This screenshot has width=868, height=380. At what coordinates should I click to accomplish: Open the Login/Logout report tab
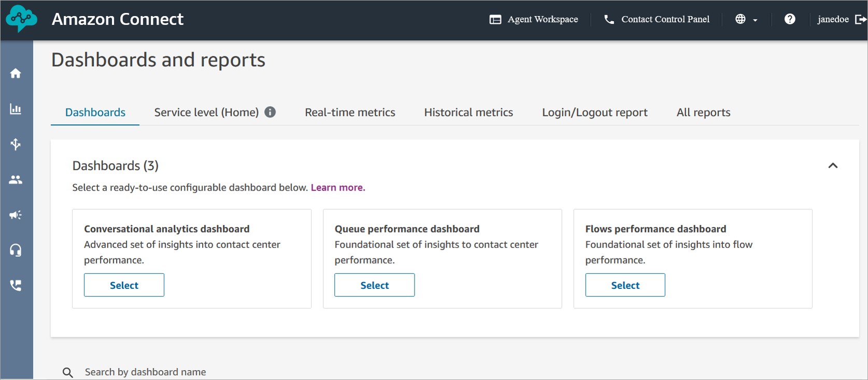click(594, 112)
